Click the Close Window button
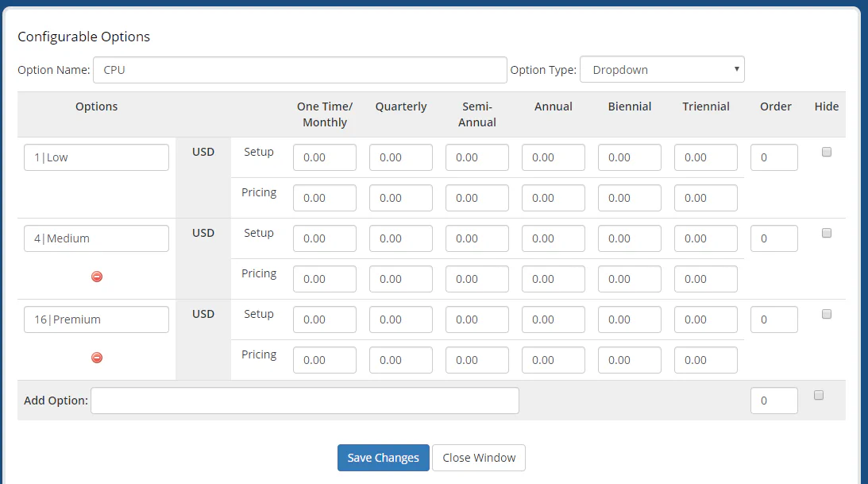The image size is (868, 484). [479, 458]
